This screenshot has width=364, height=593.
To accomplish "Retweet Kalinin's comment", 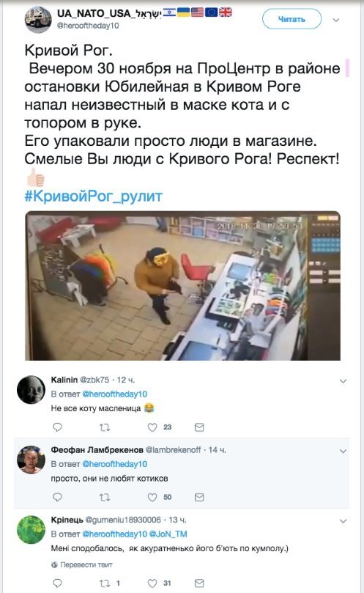I will pyautogui.click(x=105, y=427).
